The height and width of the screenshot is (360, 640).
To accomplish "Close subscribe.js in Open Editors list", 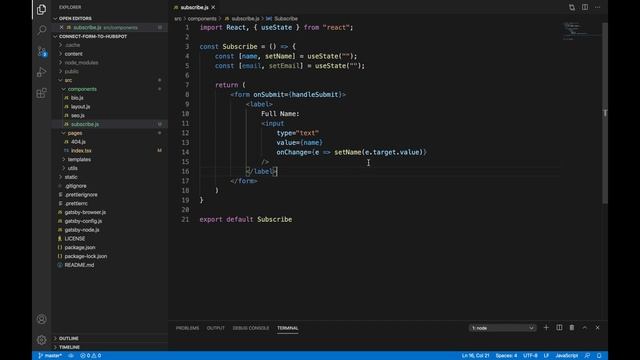I will pos(61,27).
